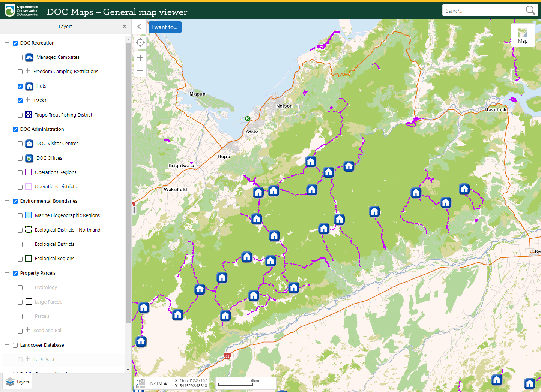Click the highway 63 road shield
Viewport: 541px width, 392px height.
[227, 356]
